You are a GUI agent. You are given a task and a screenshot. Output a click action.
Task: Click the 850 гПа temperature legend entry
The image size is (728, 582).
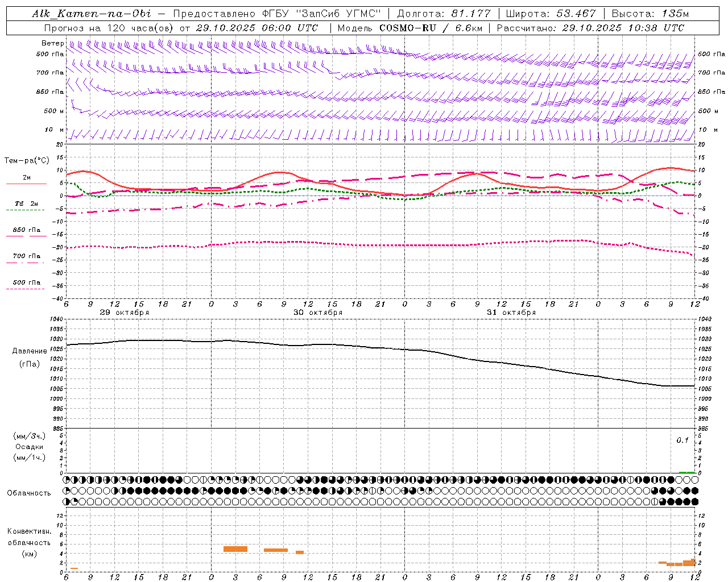pyautogui.click(x=27, y=230)
